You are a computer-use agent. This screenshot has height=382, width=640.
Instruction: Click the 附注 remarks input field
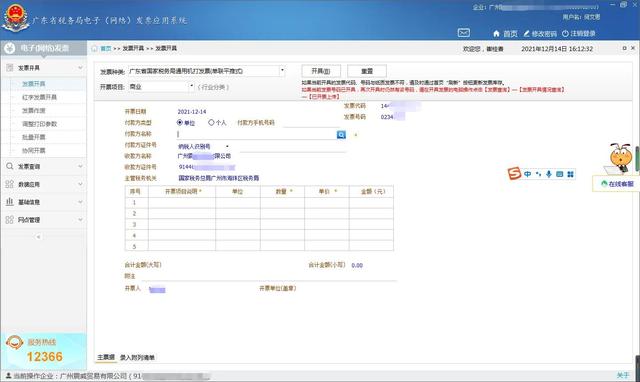pos(269,276)
